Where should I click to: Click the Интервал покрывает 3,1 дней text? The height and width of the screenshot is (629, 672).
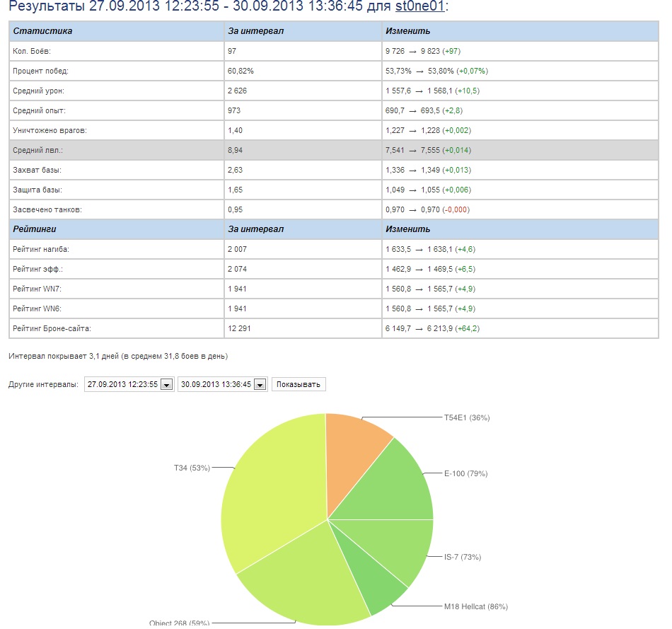coord(118,356)
